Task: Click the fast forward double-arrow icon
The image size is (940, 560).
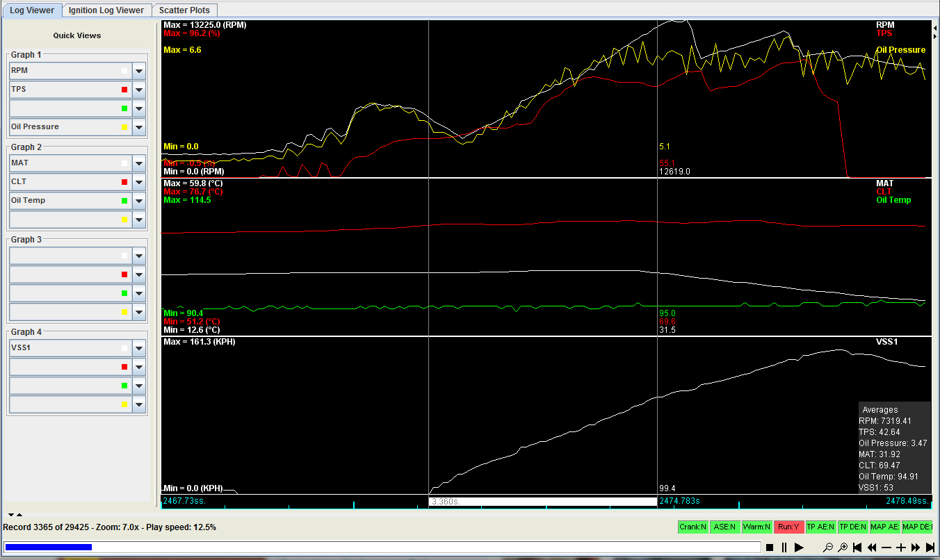Action: 916,547
